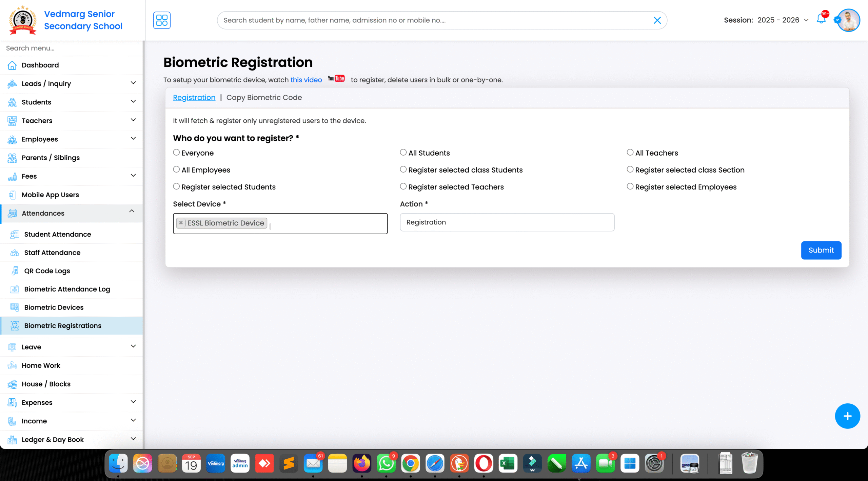Switch to Copy Biometric Code tab
Screen dimensions: 868x481
tap(264, 98)
